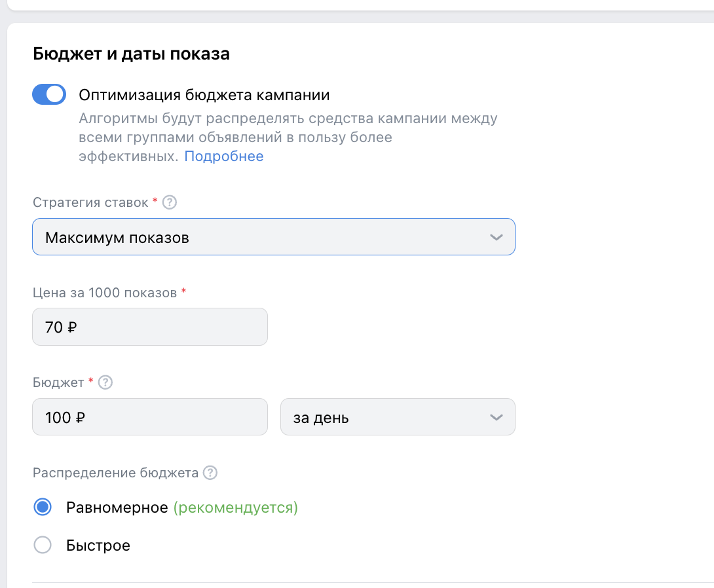Image resolution: width=714 pixels, height=588 pixels.
Task: Click help icon next to Стратегия ставок
Action: 170,202
